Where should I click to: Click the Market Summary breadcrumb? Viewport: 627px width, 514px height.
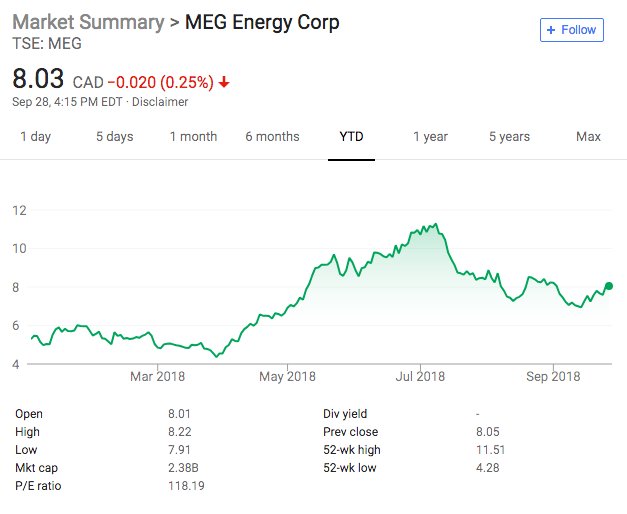point(89,22)
